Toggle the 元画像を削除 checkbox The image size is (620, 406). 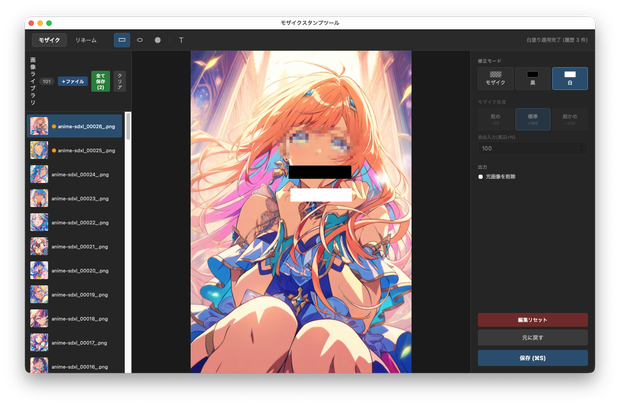tap(480, 177)
